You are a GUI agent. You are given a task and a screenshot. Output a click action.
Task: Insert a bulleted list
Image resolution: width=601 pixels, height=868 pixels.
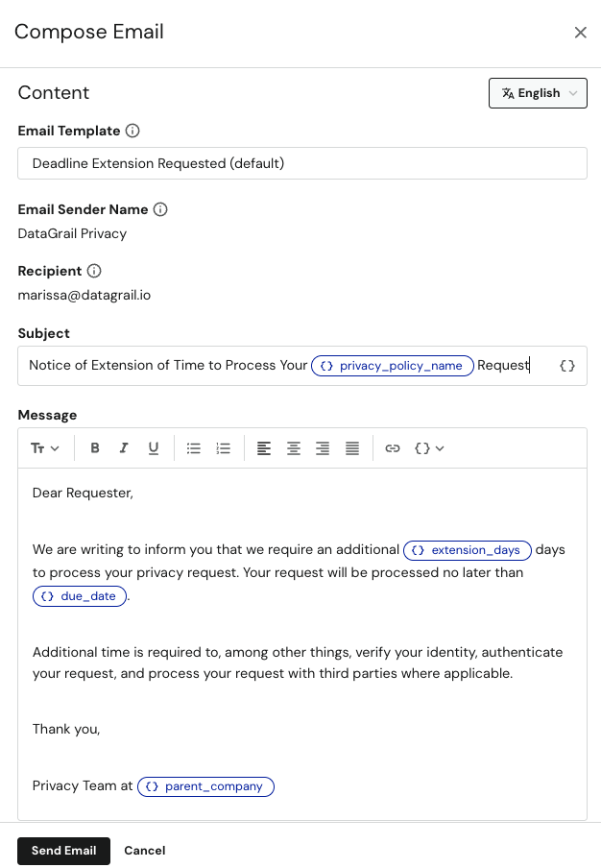193,447
